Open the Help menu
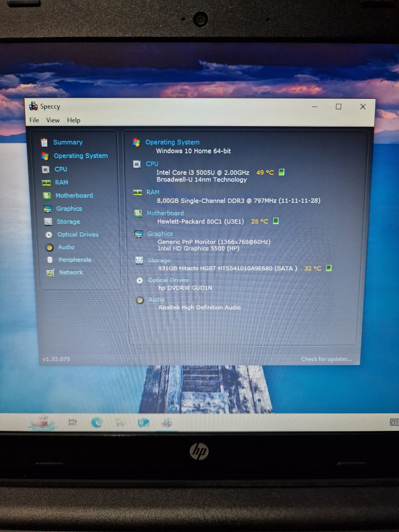Screen dimensions: 399x532 tap(74, 120)
